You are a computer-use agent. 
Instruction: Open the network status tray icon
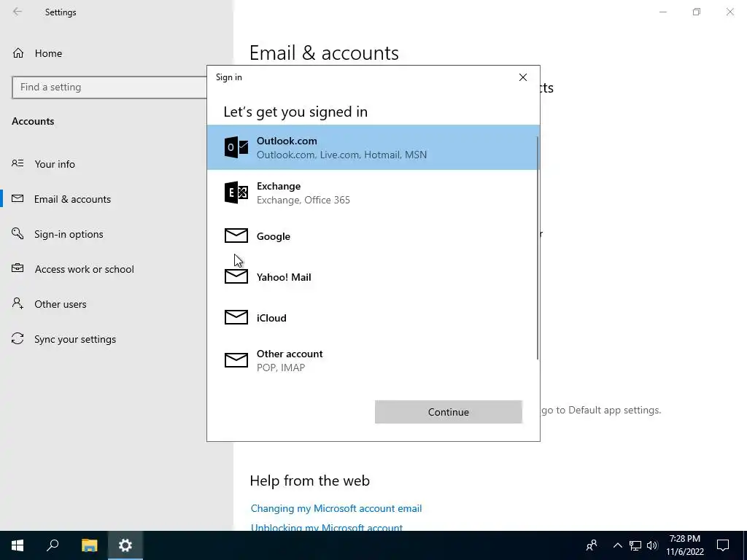[635, 545]
